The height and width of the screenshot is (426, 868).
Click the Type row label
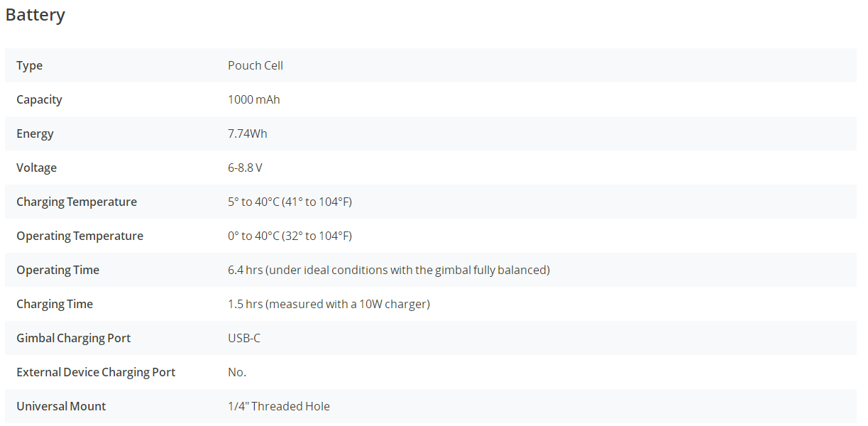(x=30, y=66)
